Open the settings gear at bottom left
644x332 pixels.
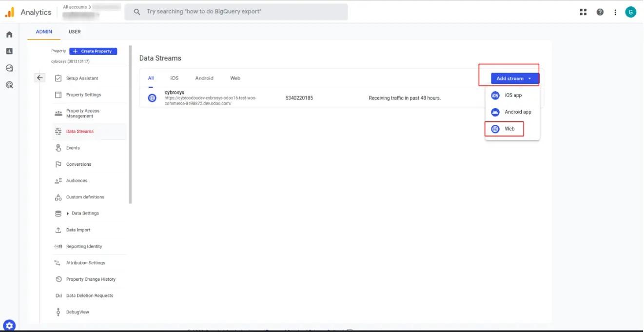click(x=9, y=325)
